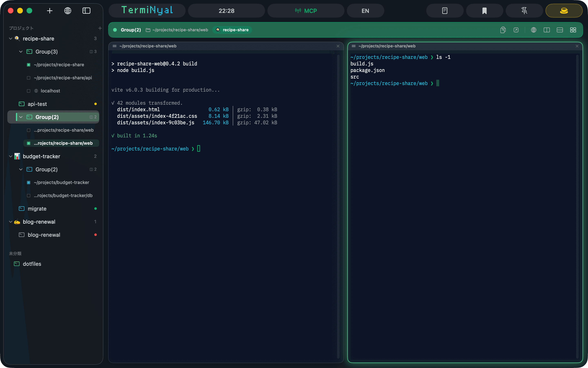
Task: Click the green status dot in header
Action: tap(115, 30)
